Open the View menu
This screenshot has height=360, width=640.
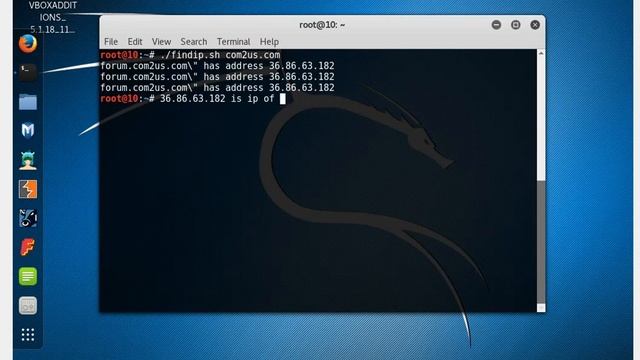tap(161, 42)
